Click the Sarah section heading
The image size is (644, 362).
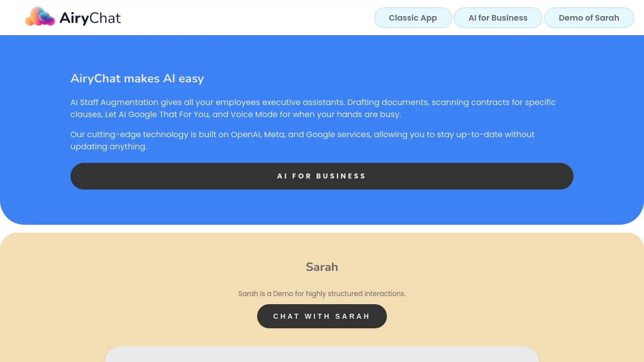(x=322, y=267)
